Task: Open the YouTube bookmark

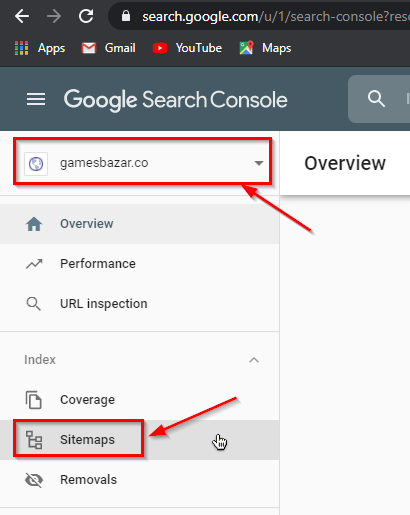Action: 187,48
